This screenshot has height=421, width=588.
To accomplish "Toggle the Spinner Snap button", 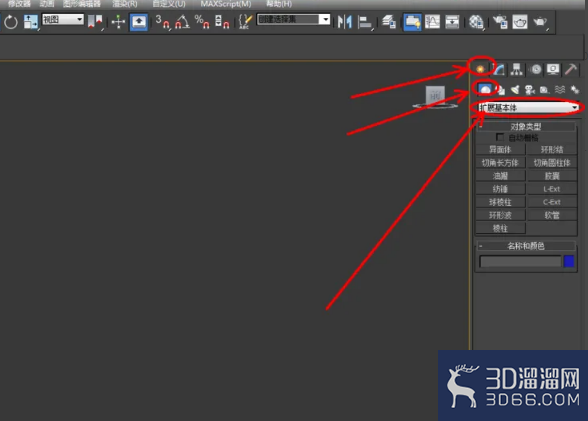I will [222, 22].
